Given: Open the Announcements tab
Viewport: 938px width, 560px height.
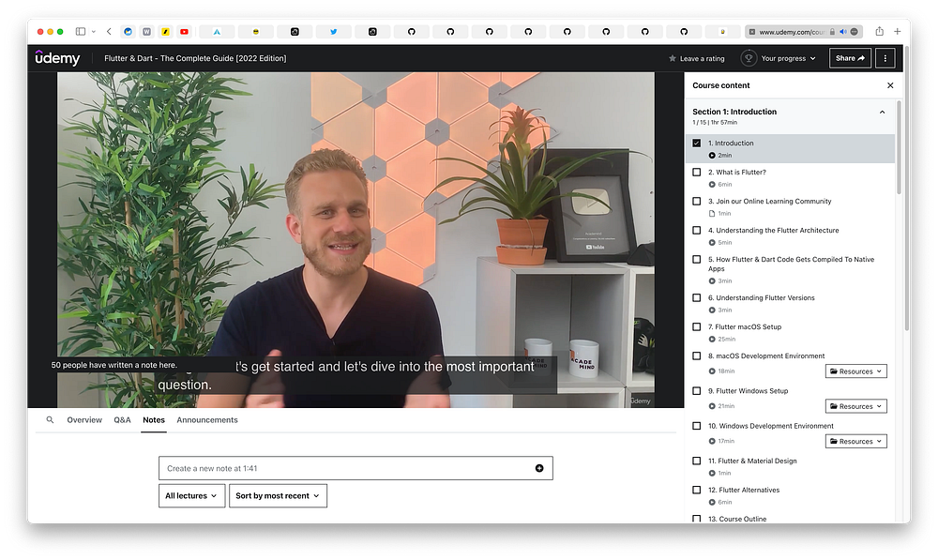Looking at the screenshot, I should click(x=207, y=420).
